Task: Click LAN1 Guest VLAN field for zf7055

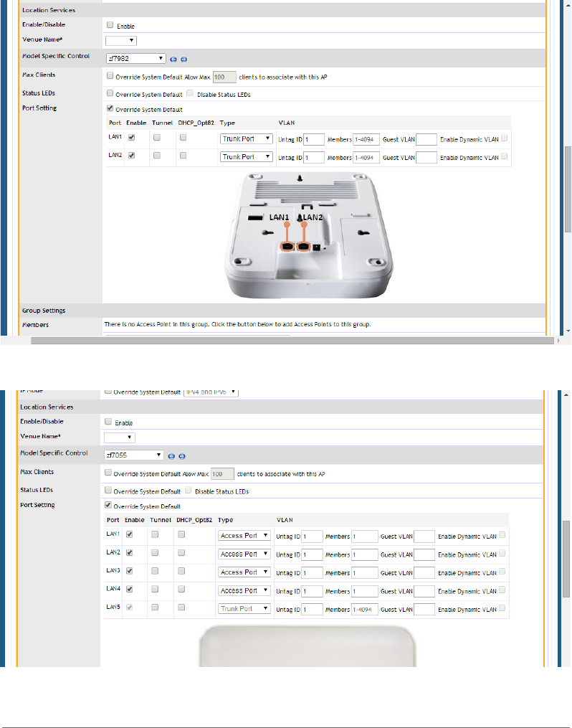Action: pyautogui.click(x=424, y=536)
